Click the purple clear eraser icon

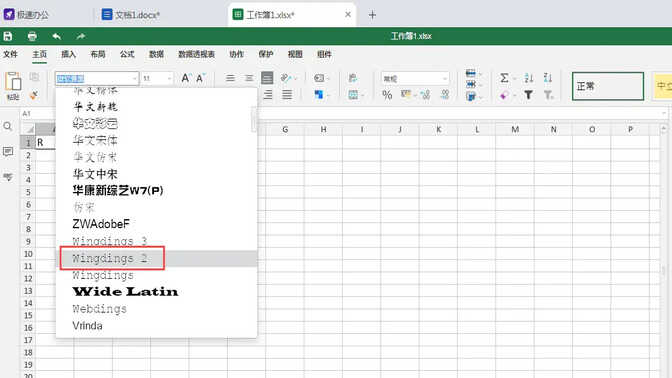pyautogui.click(x=504, y=95)
